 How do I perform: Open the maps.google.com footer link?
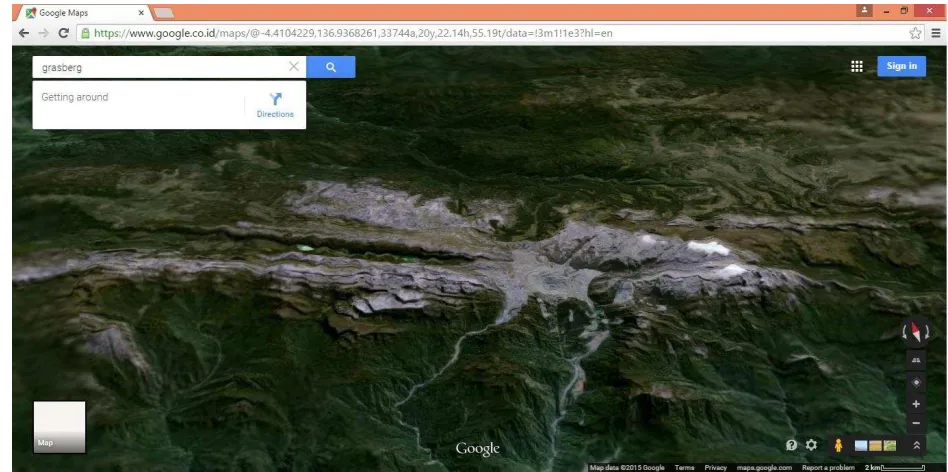764,468
